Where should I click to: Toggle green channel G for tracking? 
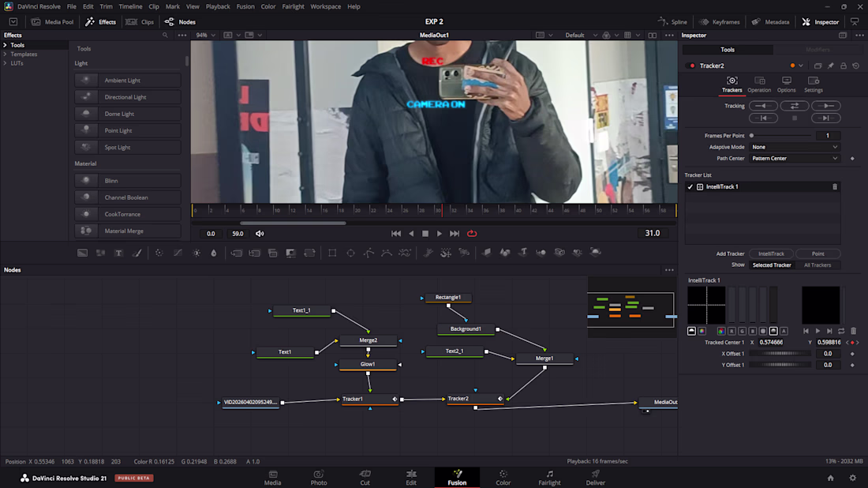tap(742, 331)
